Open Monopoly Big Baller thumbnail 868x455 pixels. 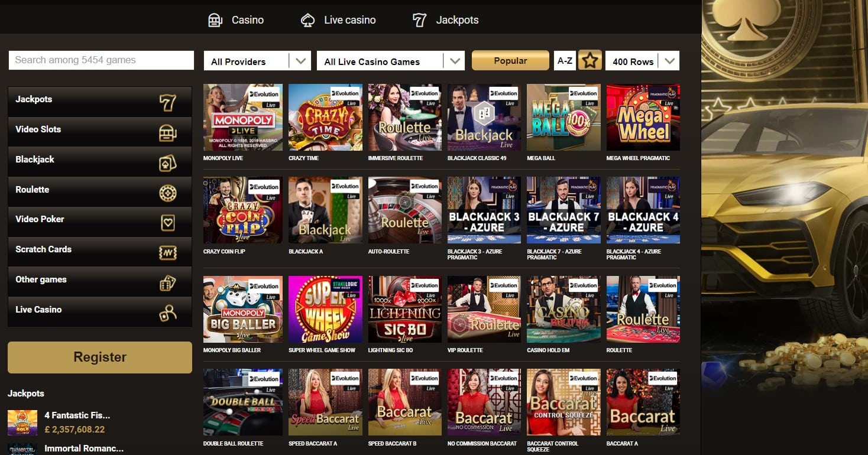point(243,309)
